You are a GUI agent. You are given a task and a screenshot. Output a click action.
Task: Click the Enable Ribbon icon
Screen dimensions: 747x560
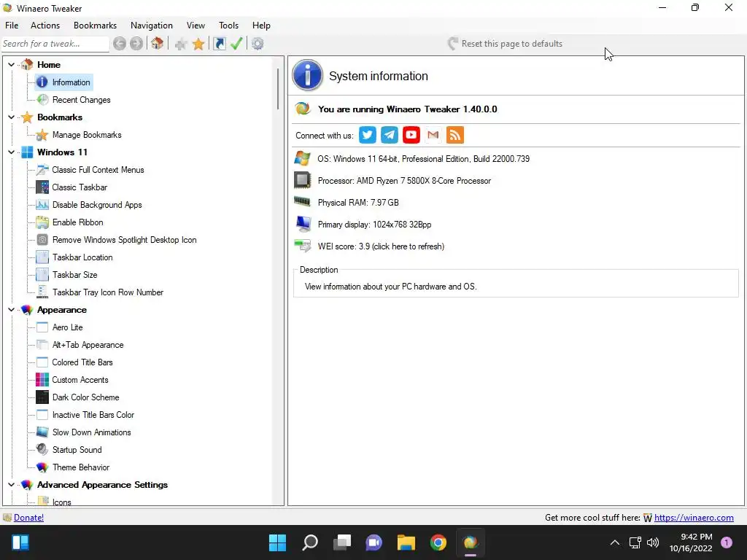point(42,222)
